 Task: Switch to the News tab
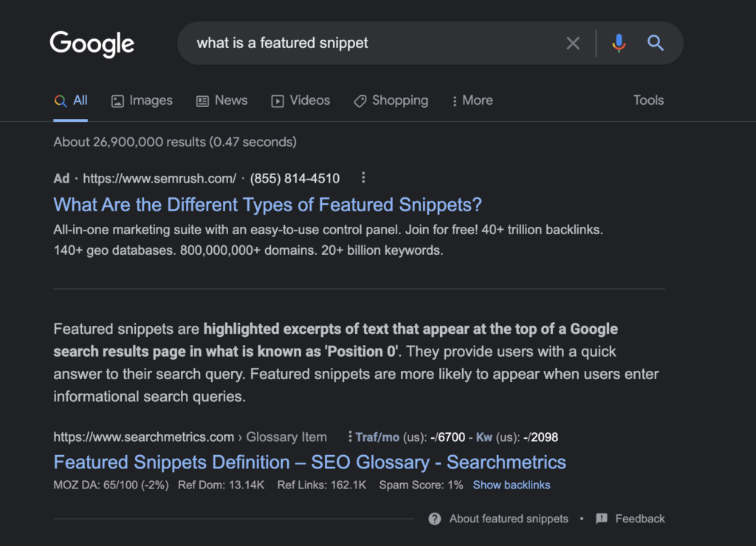click(x=221, y=100)
